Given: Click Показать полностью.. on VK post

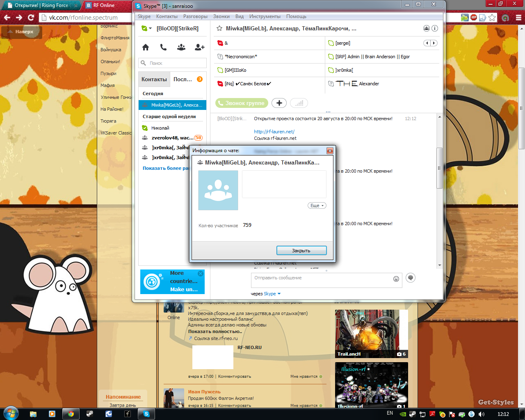Looking at the screenshot, I should point(215,331).
